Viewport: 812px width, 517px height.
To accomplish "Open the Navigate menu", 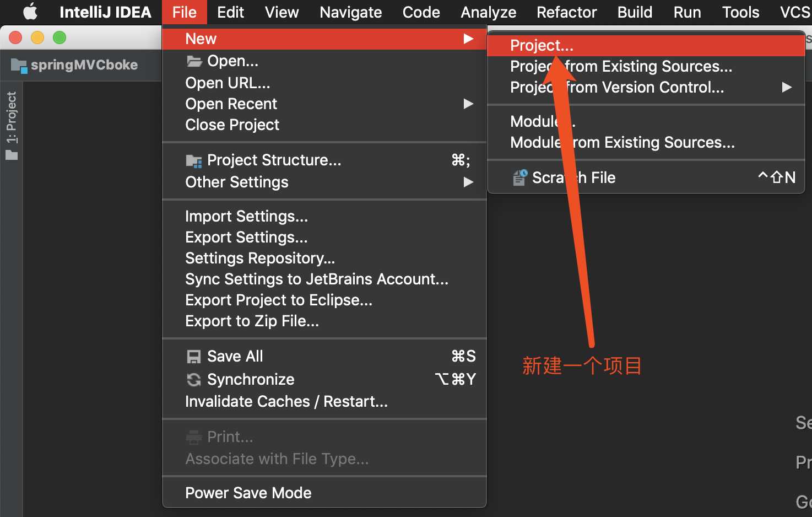I will [350, 12].
